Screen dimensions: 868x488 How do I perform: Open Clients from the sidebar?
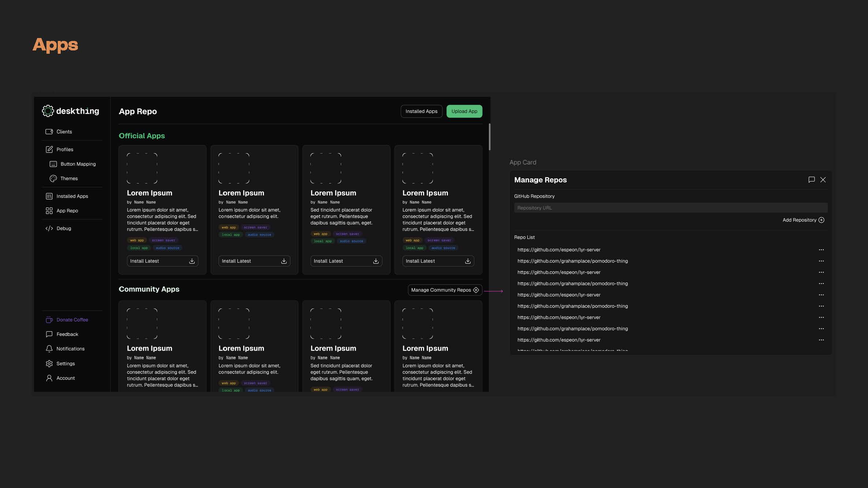pos(64,132)
